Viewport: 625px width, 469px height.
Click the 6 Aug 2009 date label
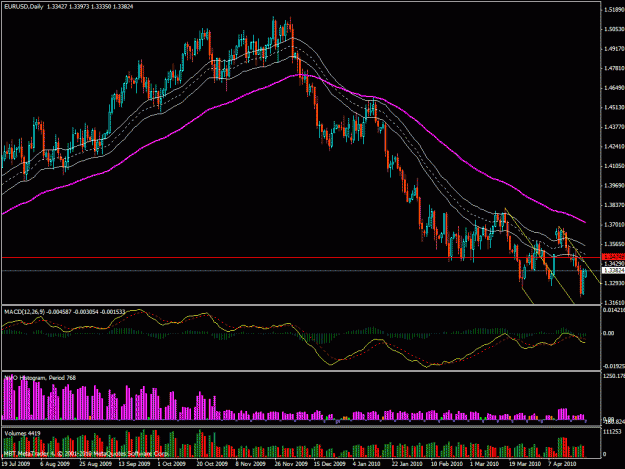(x=55, y=464)
